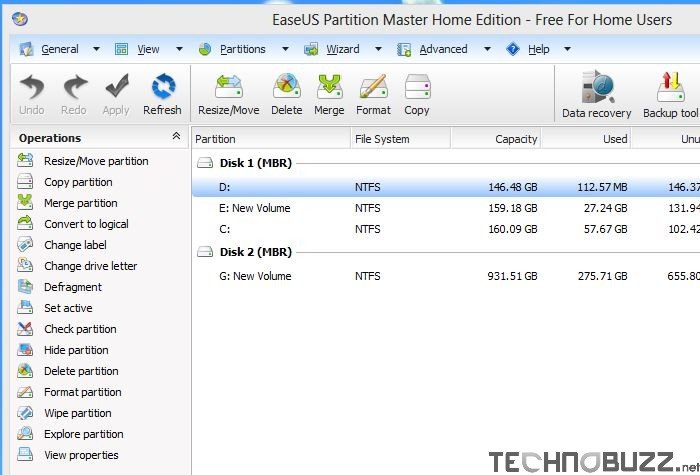Click the 27.24 GB used value
This screenshot has height=475, width=700.
[x=605, y=208]
